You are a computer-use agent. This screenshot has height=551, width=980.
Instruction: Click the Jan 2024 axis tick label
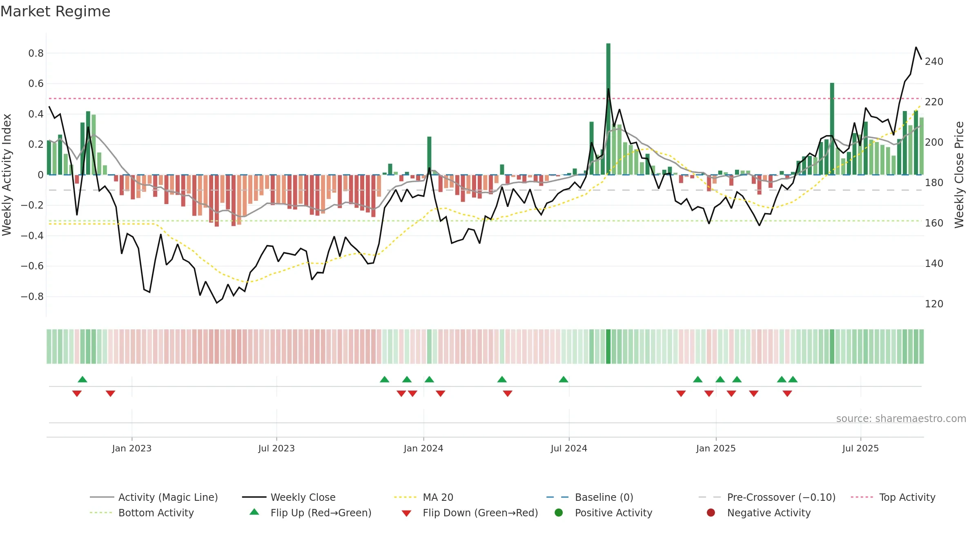(x=423, y=448)
